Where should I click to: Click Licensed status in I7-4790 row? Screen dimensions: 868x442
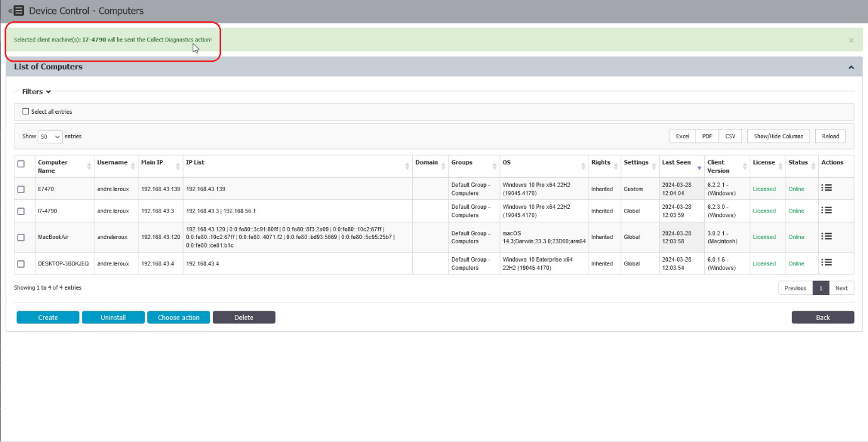(764, 211)
